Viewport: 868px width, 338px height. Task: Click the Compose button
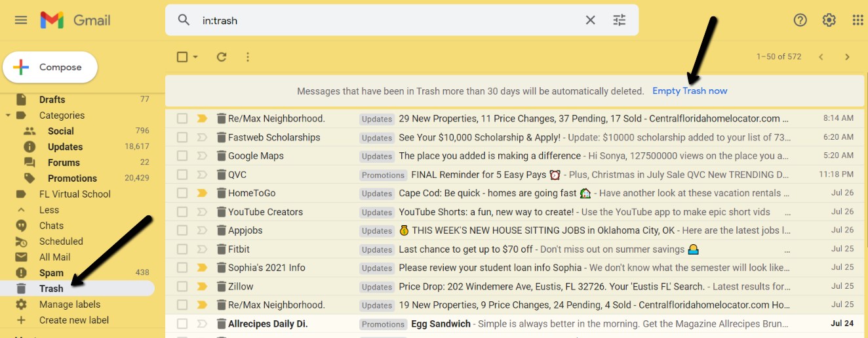50,67
